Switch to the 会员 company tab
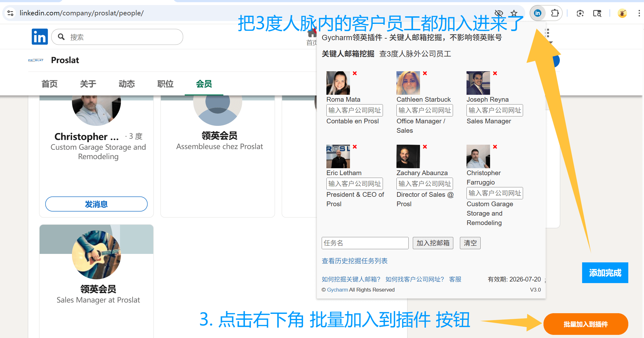The image size is (644, 338). pos(204,84)
